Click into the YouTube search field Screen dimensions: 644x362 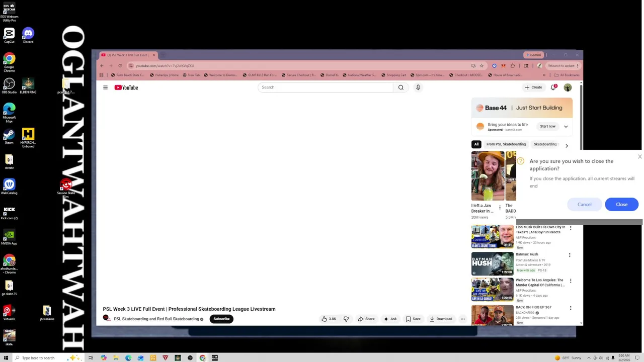[x=326, y=87]
